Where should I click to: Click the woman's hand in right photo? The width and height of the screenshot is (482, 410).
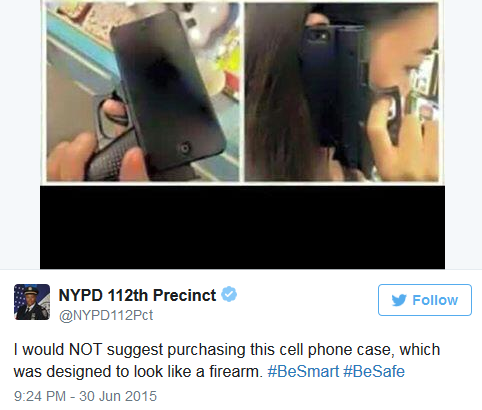click(398, 137)
